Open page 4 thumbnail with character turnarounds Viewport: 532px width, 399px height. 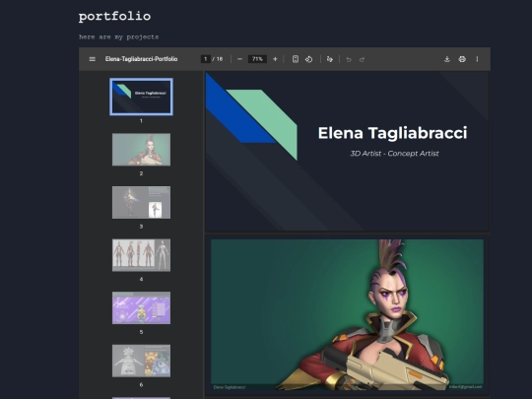[x=141, y=255]
